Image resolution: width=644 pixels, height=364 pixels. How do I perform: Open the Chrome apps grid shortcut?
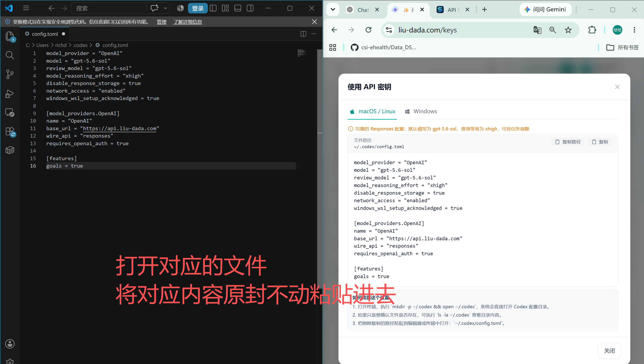click(x=332, y=47)
